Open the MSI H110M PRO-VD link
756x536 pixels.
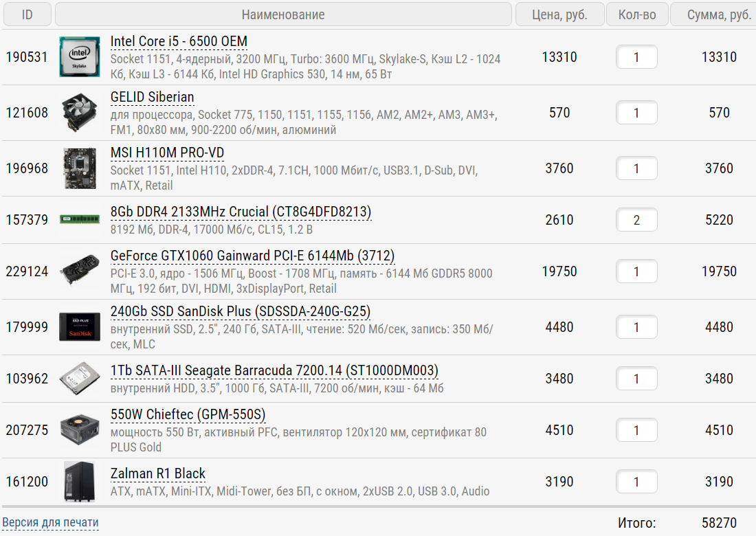pyautogui.click(x=167, y=153)
